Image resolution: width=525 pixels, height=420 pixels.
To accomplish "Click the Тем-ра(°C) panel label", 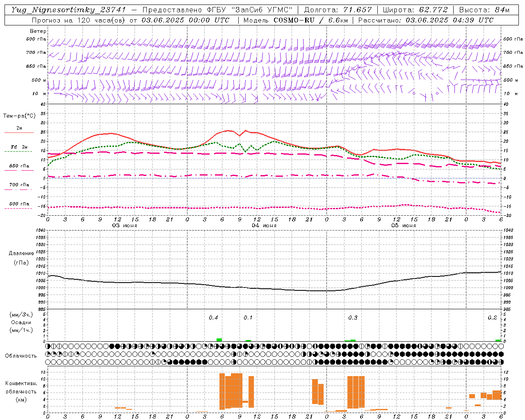I will [x=19, y=116].
